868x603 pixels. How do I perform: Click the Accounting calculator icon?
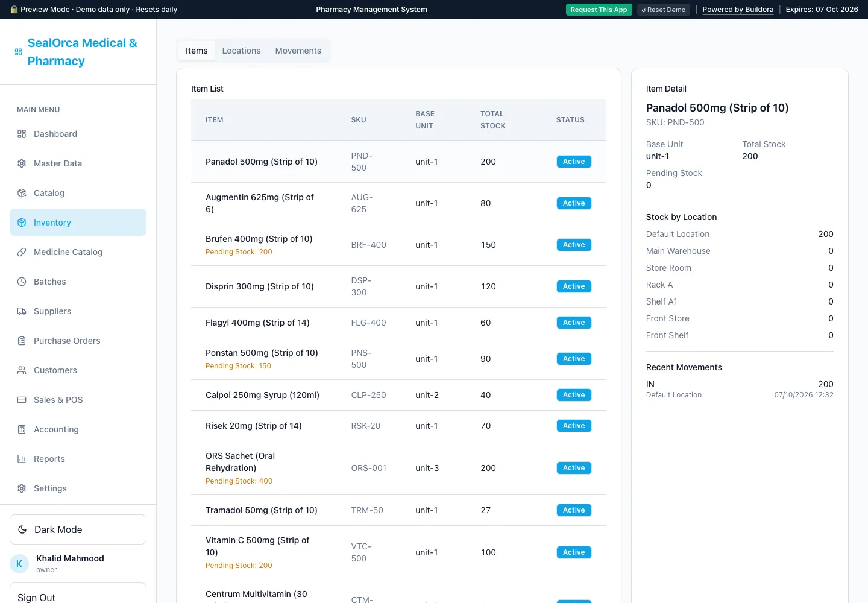pyautogui.click(x=22, y=429)
